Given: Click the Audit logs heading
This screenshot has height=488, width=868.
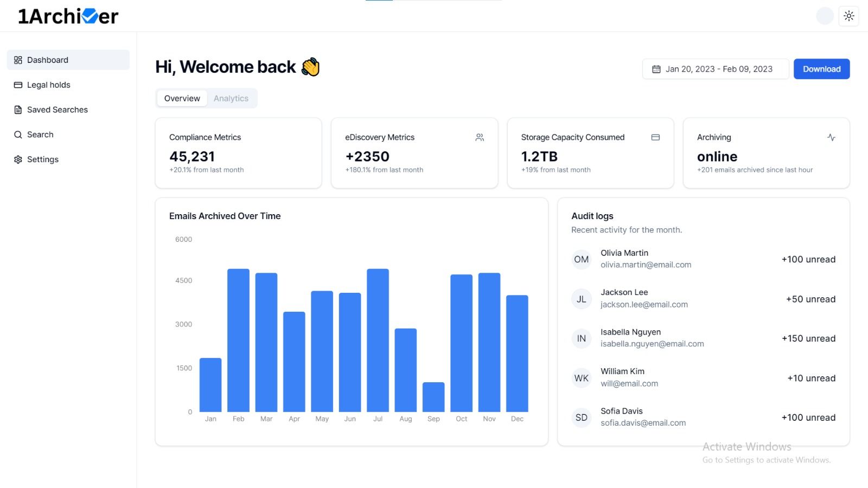Looking at the screenshot, I should point(592,216).
